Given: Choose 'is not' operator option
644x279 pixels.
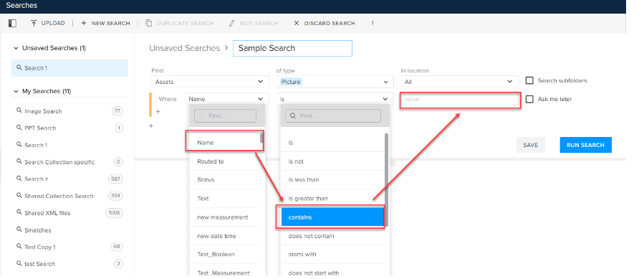Looking at the screenshot, I should (332, 161).
